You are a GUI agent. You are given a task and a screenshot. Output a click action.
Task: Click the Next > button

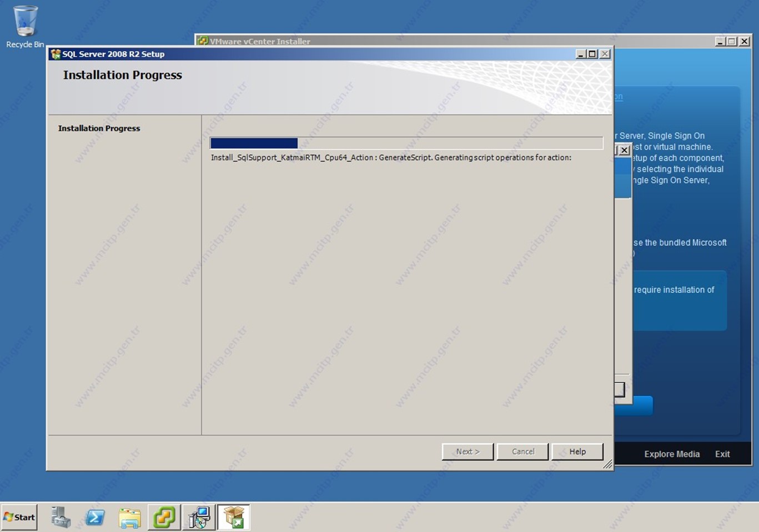point(468,451)
